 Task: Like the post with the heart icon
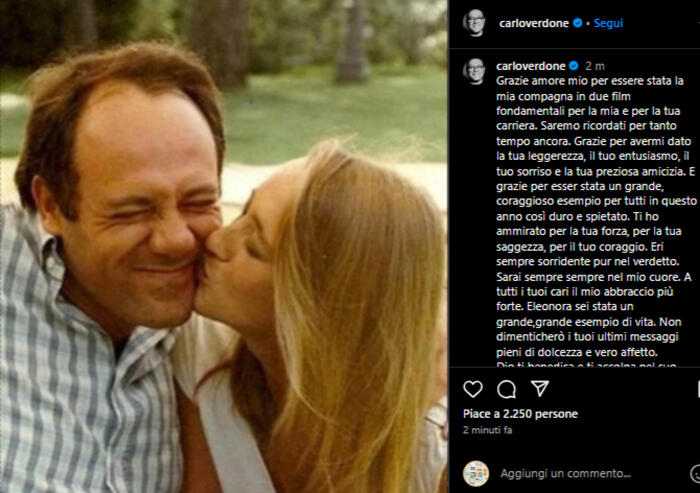(x=473, y=389)
